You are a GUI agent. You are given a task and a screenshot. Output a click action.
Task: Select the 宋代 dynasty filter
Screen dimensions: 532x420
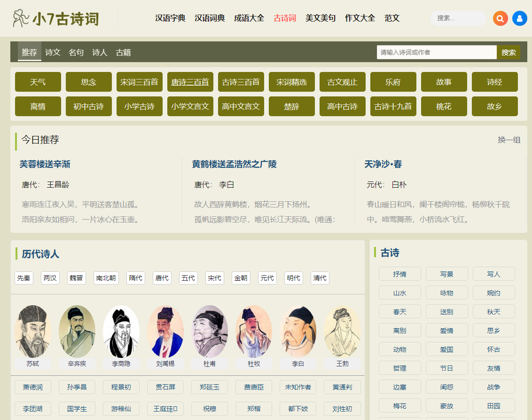coord(215,278)
